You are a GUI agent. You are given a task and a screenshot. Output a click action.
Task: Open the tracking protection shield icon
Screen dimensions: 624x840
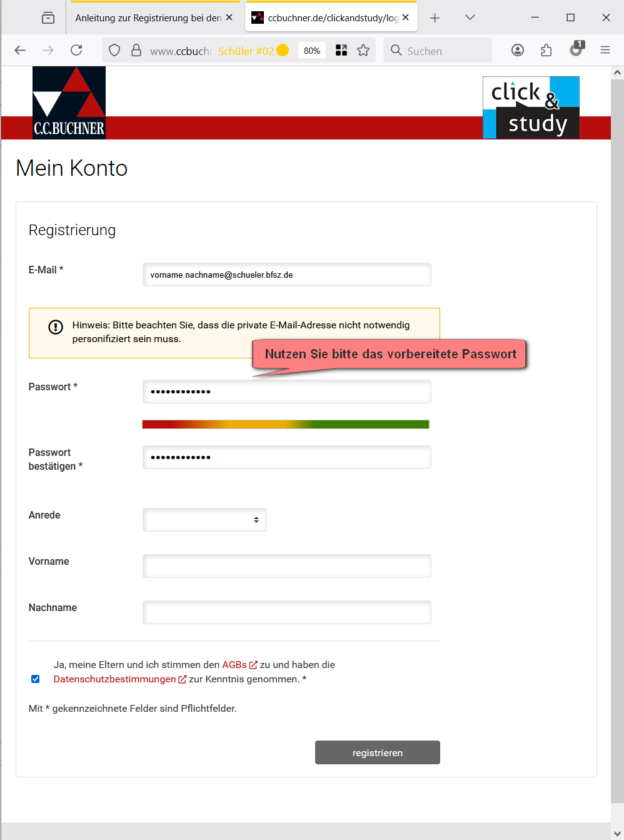(114, 51)
